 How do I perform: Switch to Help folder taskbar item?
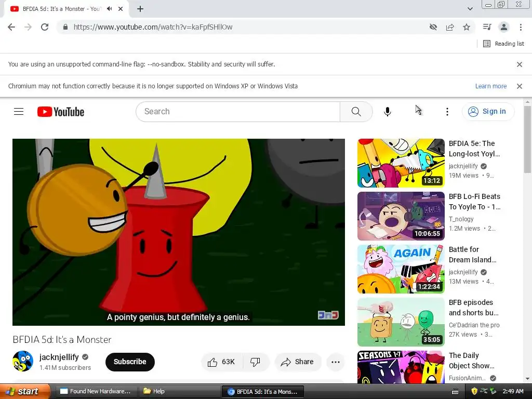[x=180, y=392]
